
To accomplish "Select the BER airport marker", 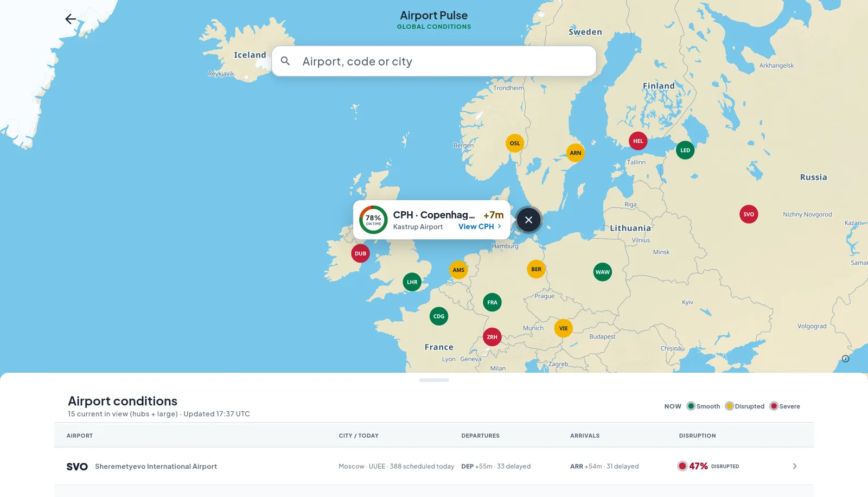I will point(536,269).
